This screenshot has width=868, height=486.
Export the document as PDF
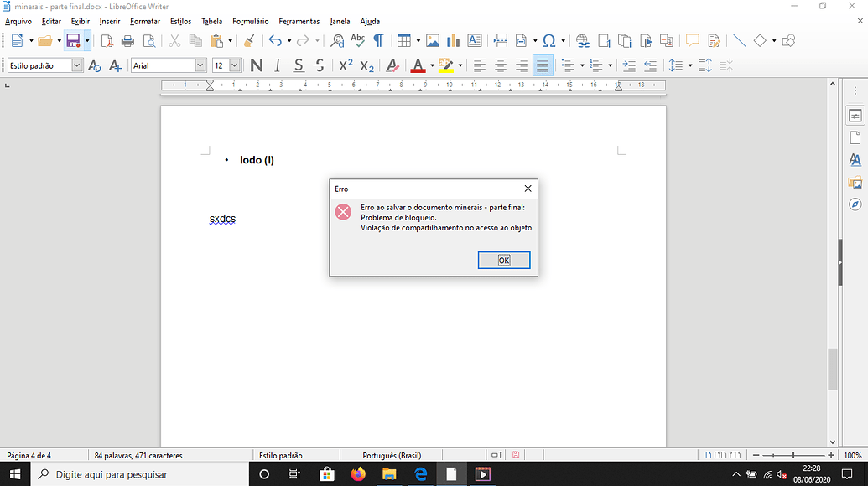(107, 40)
